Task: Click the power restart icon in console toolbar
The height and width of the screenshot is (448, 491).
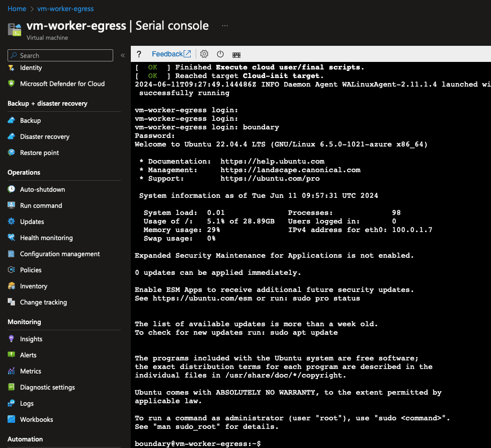Action: pyautogui.click(x=220, y=54)
